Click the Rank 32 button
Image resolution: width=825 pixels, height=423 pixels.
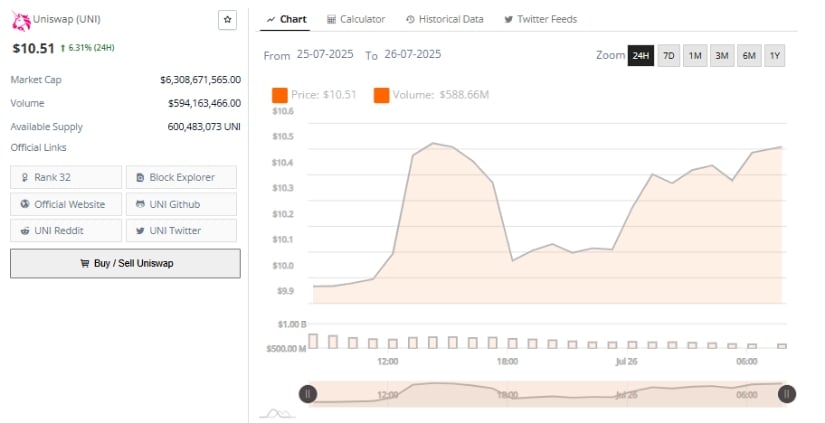pos(66,177)
